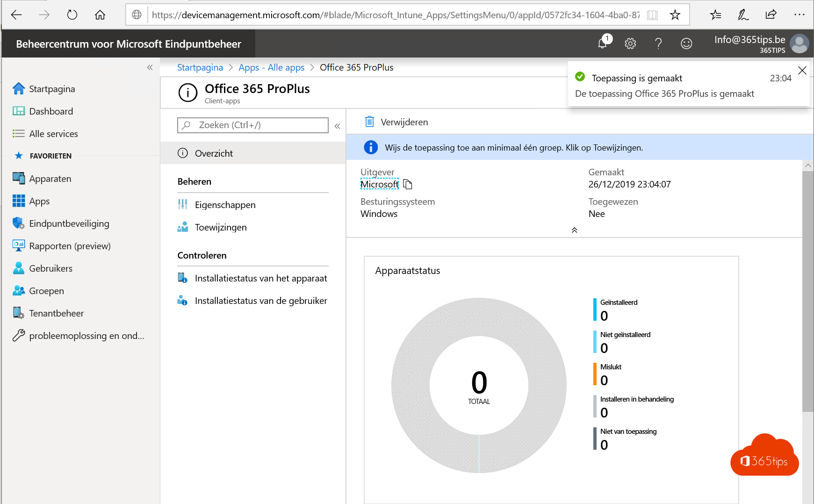Click Installeren in behandeling legend entry
This screenshot has width=814, height=504.
coord(634,407)
